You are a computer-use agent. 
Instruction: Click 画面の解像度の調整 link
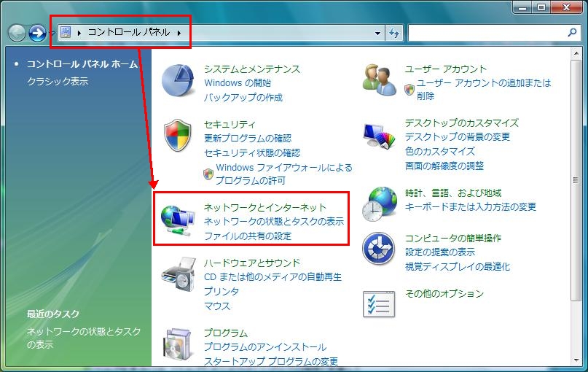coord(444,166)
